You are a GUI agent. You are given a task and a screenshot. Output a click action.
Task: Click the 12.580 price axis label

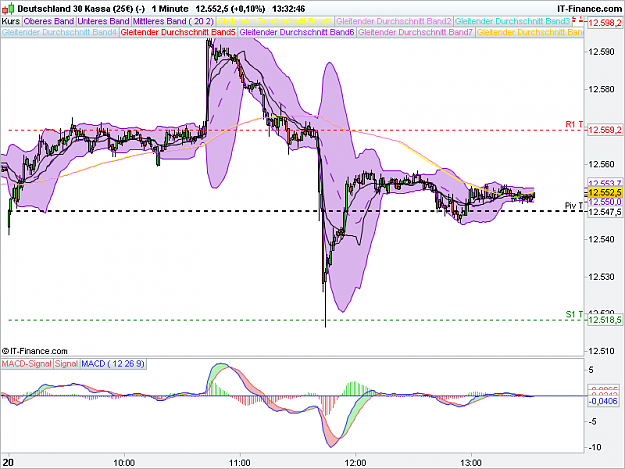click(601, 89)
